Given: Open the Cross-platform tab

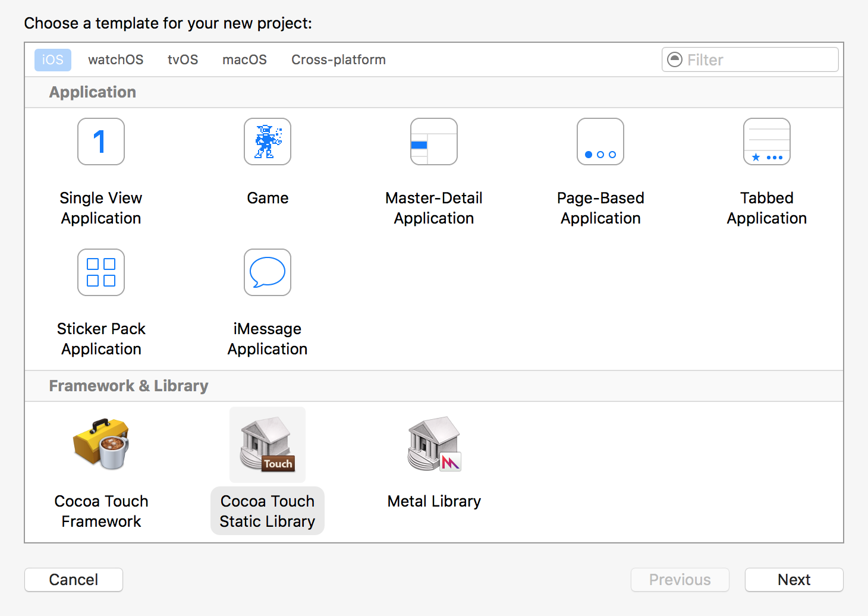Looking at the screenshot, I should [x=338, y=60].
